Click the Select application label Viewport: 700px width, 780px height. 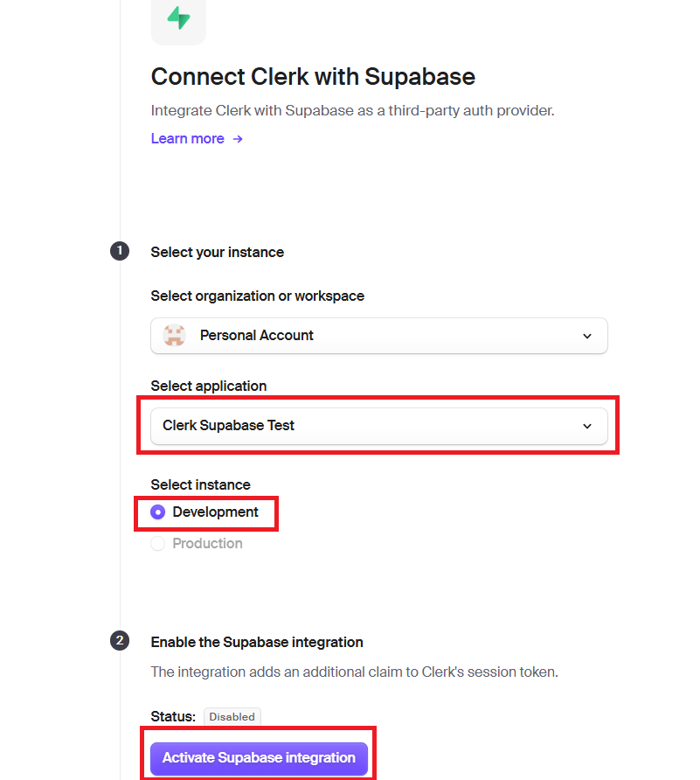click(x=209, y=386)
